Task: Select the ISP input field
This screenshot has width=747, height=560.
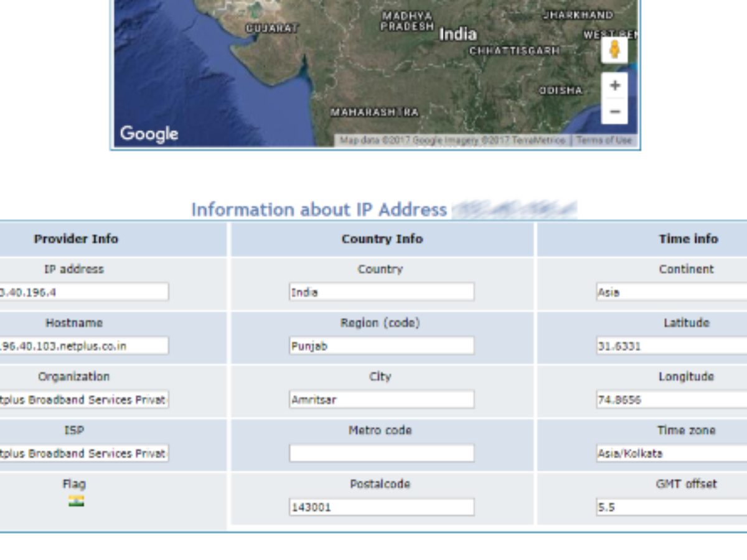Action: point(84,453)
